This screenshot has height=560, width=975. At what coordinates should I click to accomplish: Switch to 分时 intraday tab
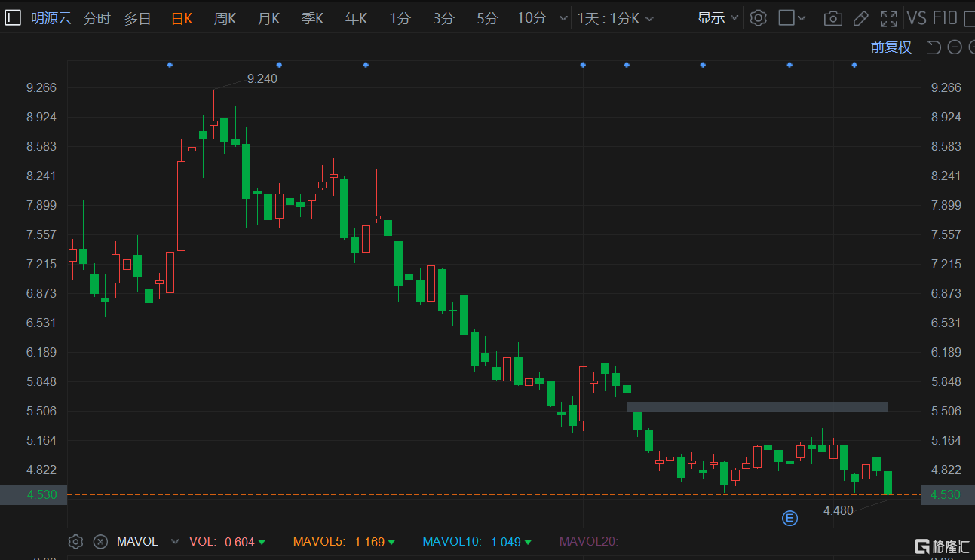pyautogui.click(x=97, y=18)
